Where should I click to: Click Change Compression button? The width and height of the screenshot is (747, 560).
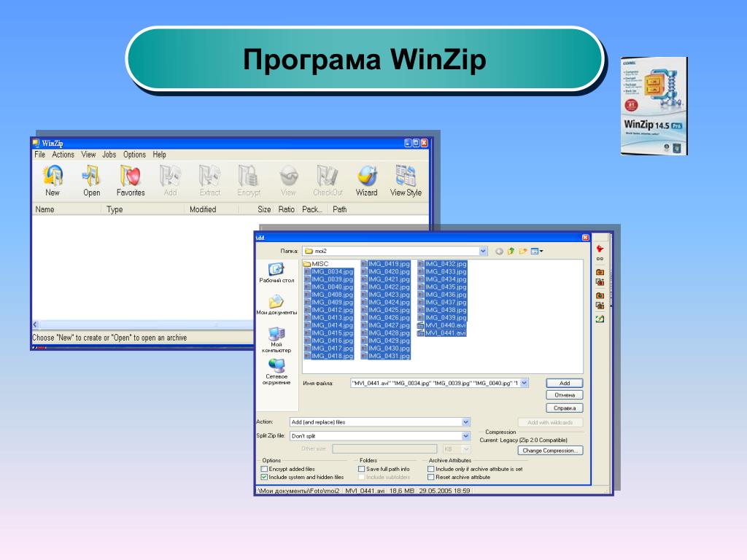(x=550, y=451)
